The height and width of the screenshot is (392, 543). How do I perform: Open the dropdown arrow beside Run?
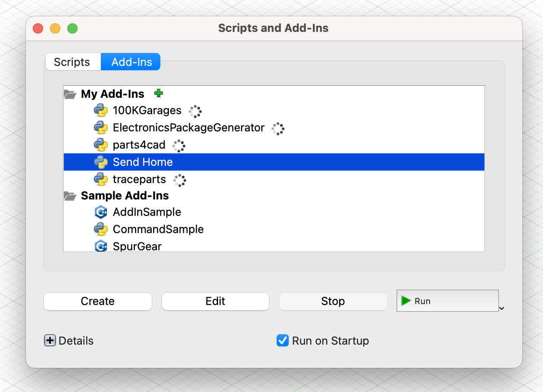(502, 308)
